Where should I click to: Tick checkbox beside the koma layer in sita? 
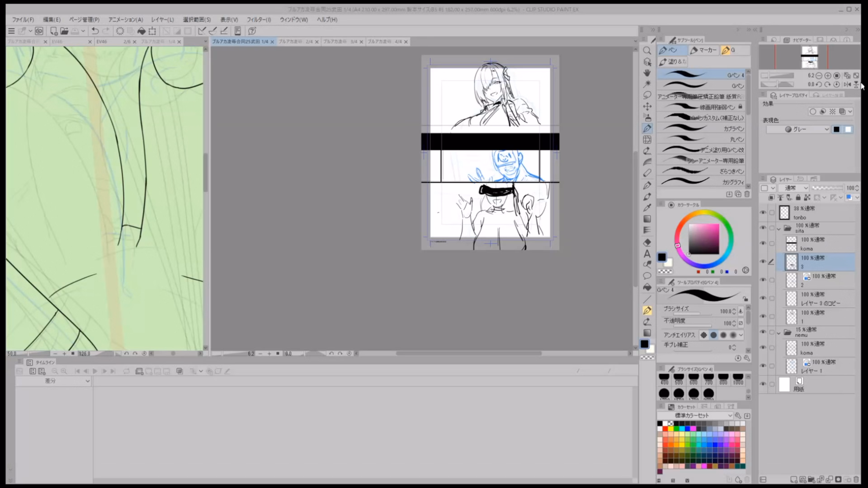coord(772,244)
